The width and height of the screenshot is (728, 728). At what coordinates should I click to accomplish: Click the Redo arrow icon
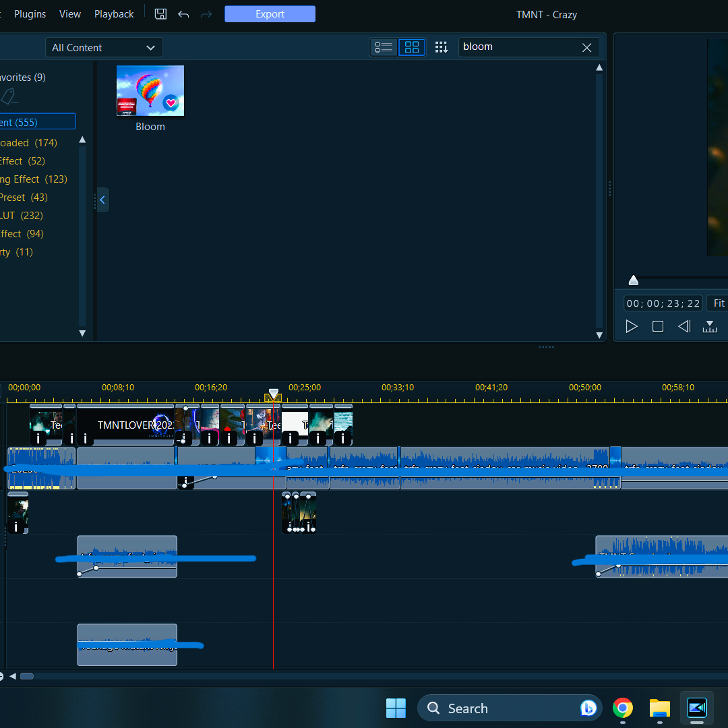coord(206,14)
